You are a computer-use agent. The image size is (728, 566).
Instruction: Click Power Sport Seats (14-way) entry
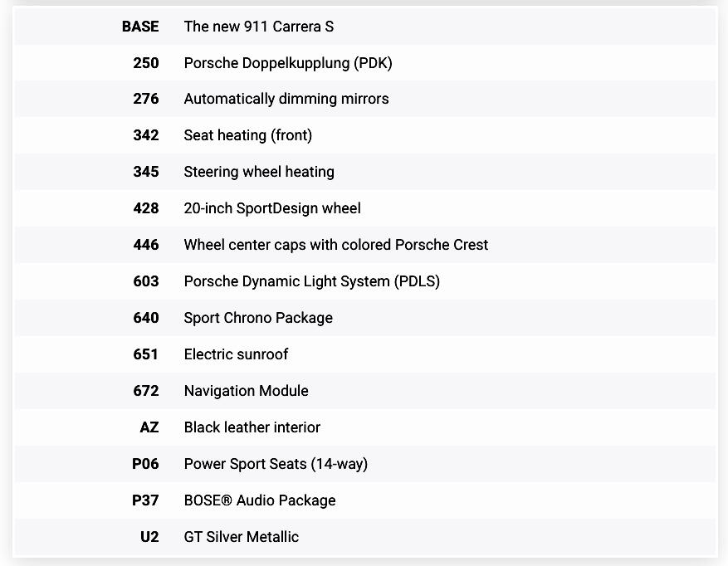(276, 464)
